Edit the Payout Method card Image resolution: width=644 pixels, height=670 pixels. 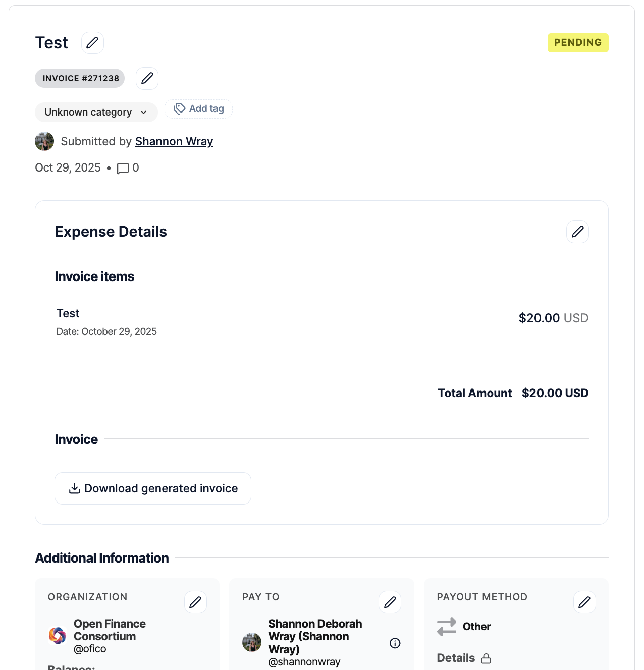[584, 602]
